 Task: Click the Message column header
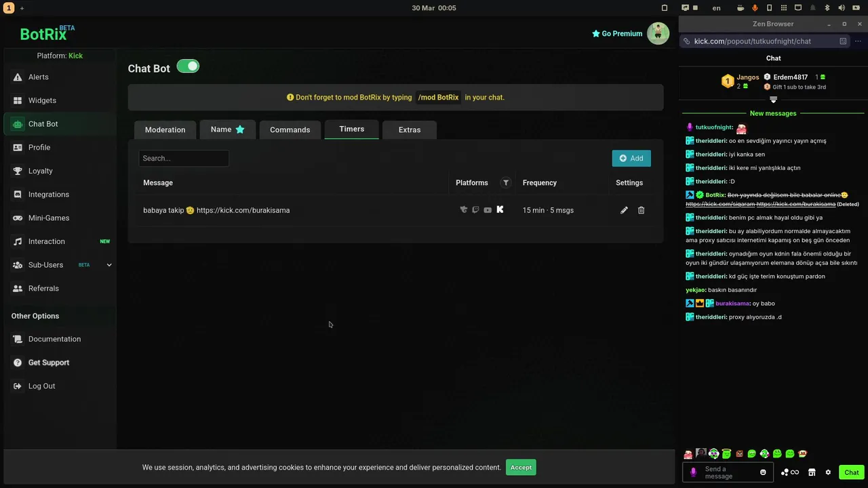(x=158, y=183)
